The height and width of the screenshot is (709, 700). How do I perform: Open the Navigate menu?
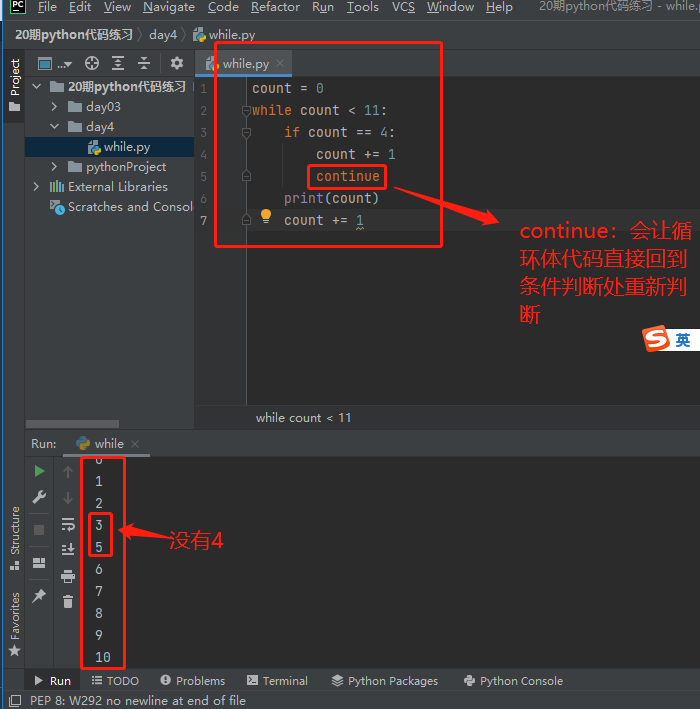tap(169, 7)
